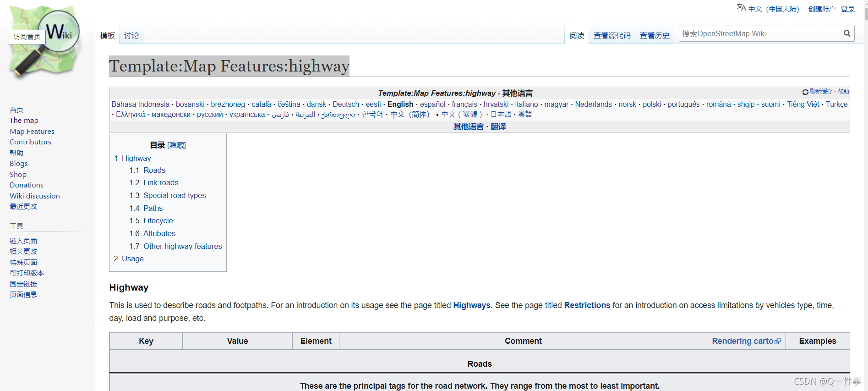Switch to Deutsch language version
This screenshot has width=868, height=391.
(346, 104)
